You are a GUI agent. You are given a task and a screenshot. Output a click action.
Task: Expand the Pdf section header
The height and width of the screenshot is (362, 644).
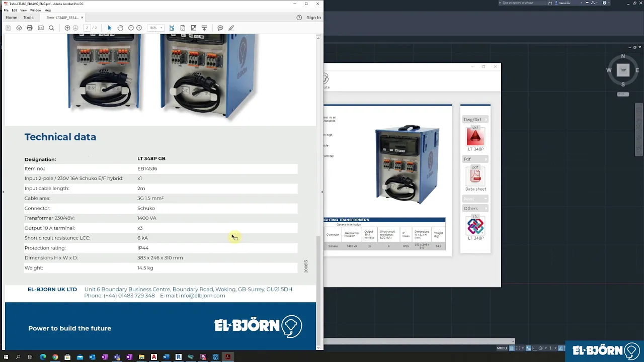point(475,159)
